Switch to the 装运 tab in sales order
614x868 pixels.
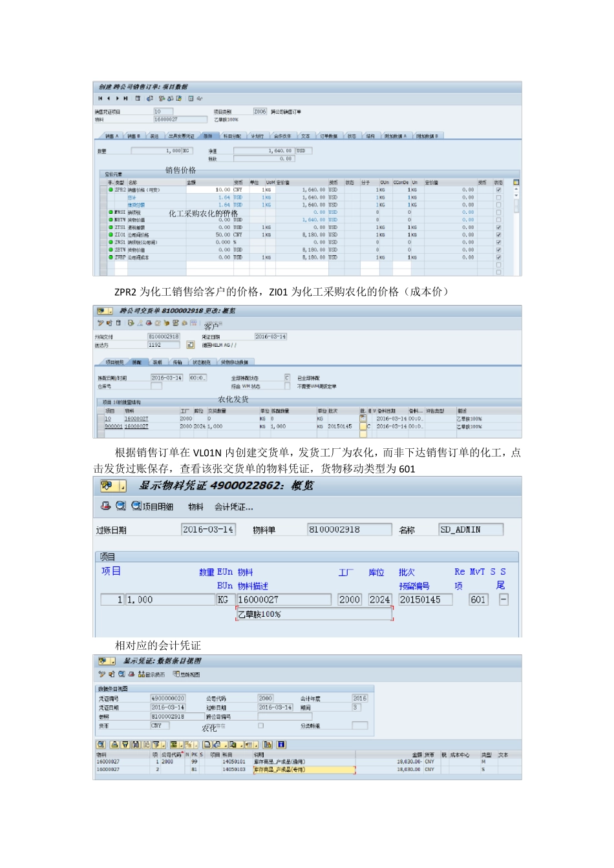(154, 136)
